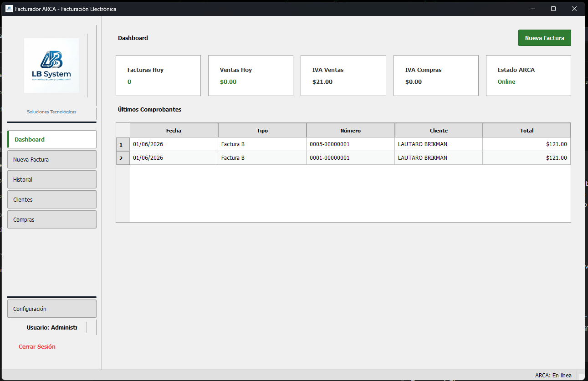This screenshot has height=381, width=588.
Task: Click the Últimos Comprobantes heading
Action: [149, 110]
